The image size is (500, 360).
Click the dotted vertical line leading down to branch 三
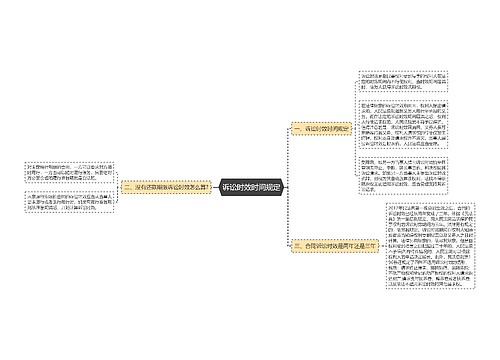pos(288,217)
